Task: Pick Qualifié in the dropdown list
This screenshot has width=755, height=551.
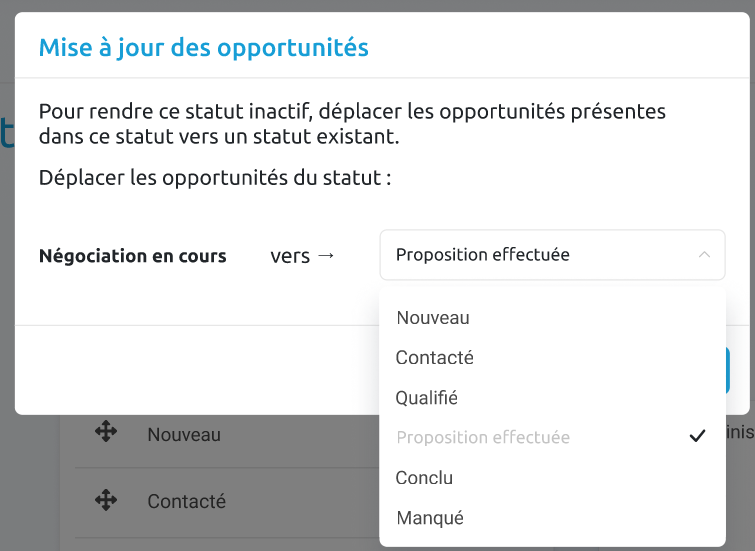Action: [x=552, y=398]
